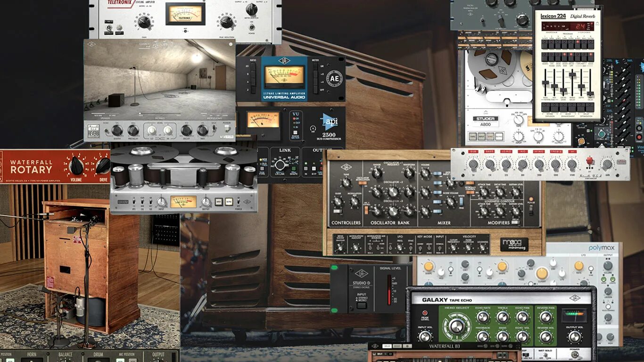Click the chamber reverb distance slider
Screen dimensions: 644x362
160,114
